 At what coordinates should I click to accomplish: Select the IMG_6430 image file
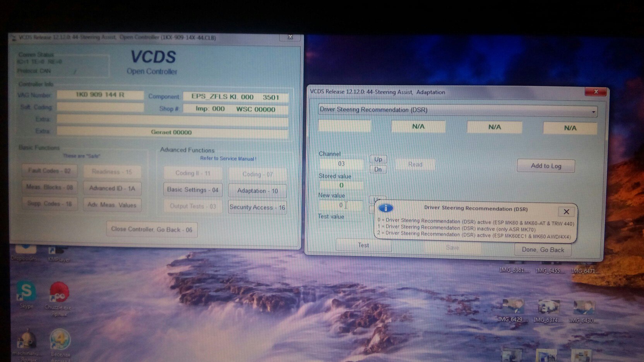583,308
